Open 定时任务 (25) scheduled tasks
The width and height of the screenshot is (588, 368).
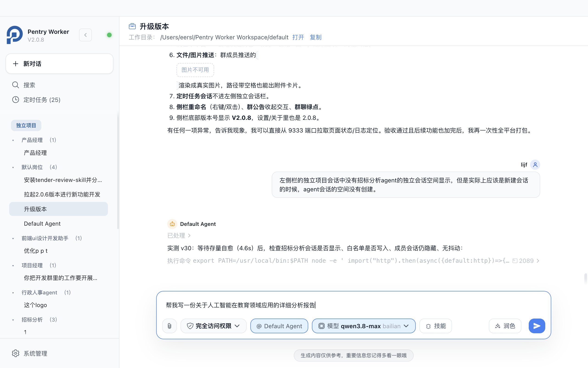(59, 100)
